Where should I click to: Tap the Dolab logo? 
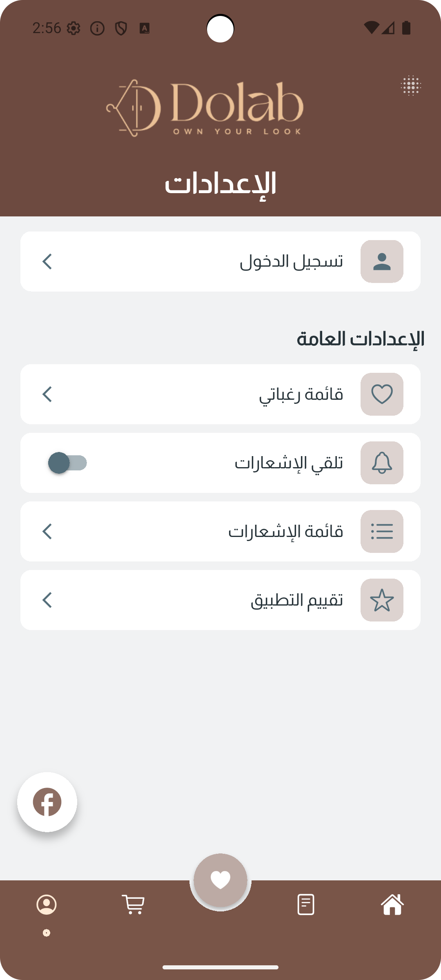click(205, 108)
